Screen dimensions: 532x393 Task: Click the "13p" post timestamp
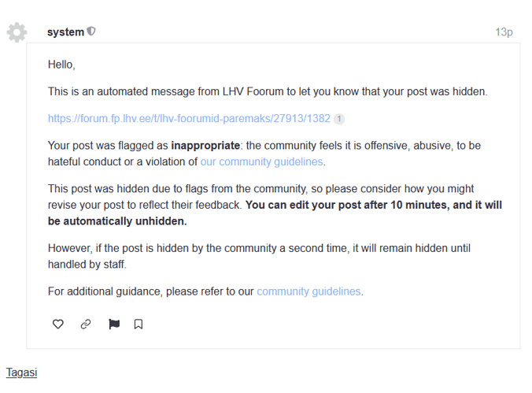pyautogui.click(x=504, y=32)
